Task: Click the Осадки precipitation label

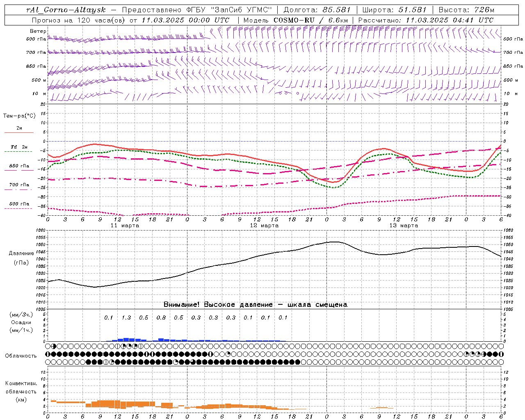Action: click(21, 322)
